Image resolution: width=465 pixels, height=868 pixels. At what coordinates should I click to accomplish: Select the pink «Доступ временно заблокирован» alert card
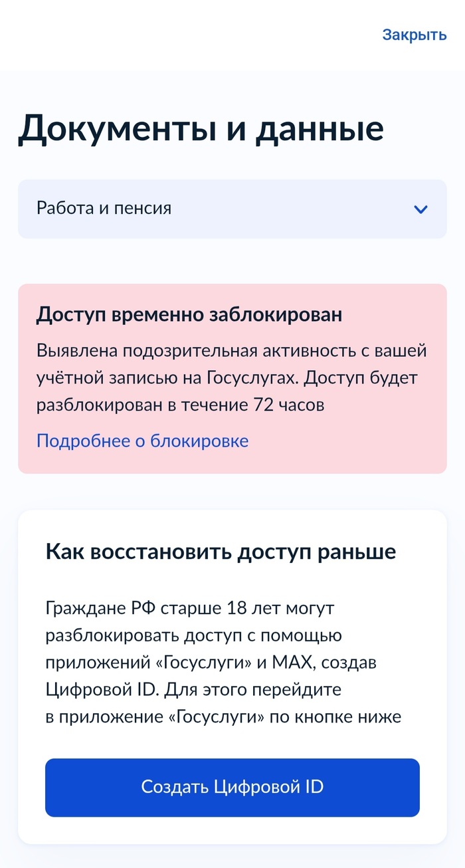click(x=232, y=376)
